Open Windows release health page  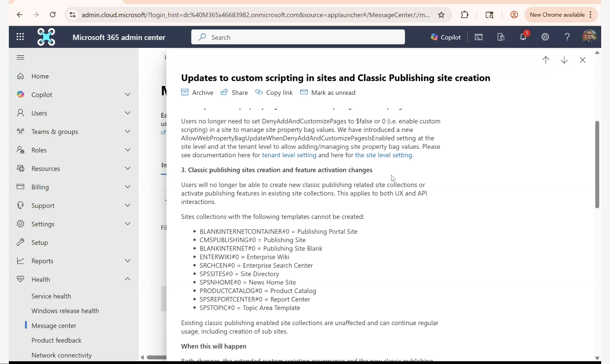coord(65,311)
